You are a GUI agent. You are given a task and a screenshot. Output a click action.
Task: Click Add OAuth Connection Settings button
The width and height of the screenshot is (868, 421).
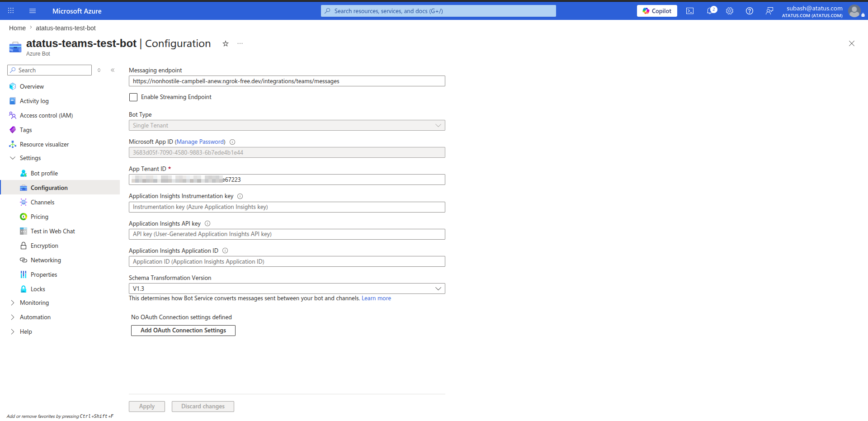click(x=183, y=331)
